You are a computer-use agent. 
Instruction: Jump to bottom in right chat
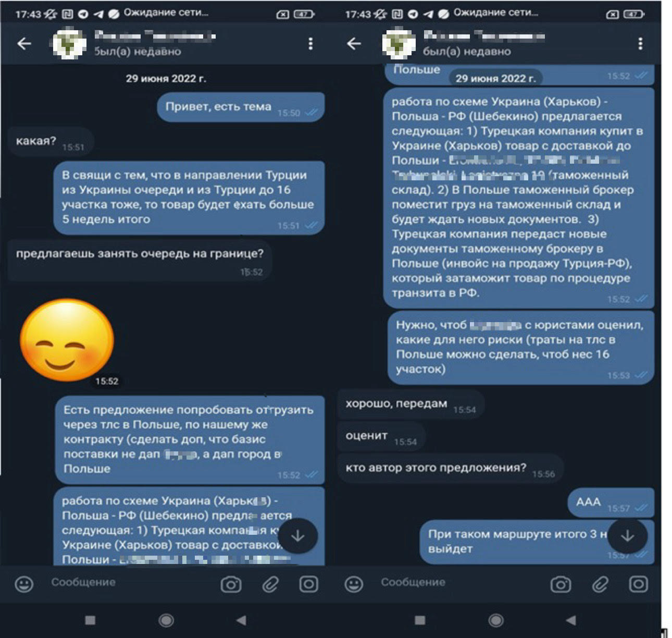point(627,536)
